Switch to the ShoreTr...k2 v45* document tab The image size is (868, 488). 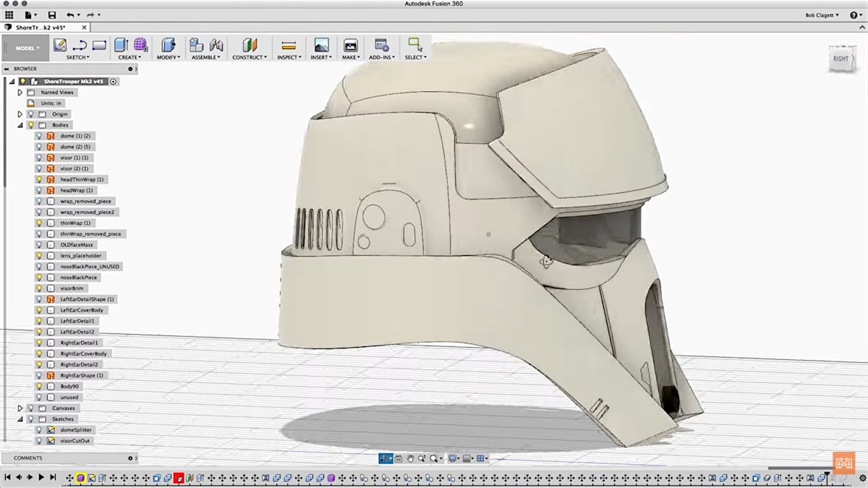coord(41,27)
